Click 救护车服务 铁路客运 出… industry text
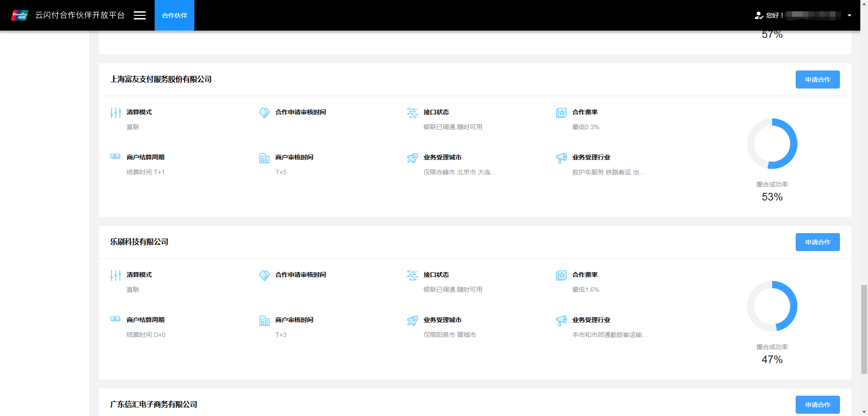868x416 pixels. (609, 172)
